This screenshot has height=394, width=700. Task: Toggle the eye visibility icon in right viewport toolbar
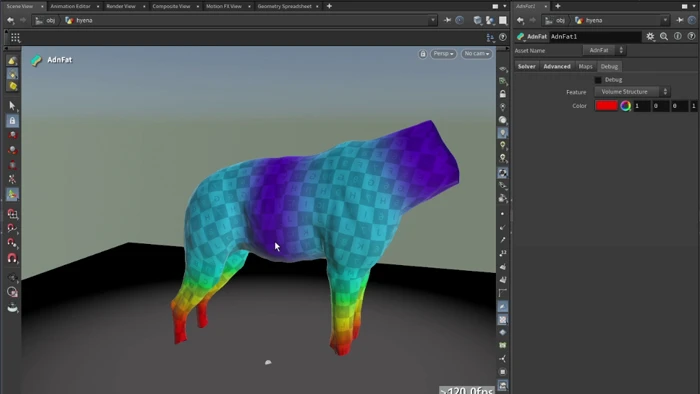(503, 69)
